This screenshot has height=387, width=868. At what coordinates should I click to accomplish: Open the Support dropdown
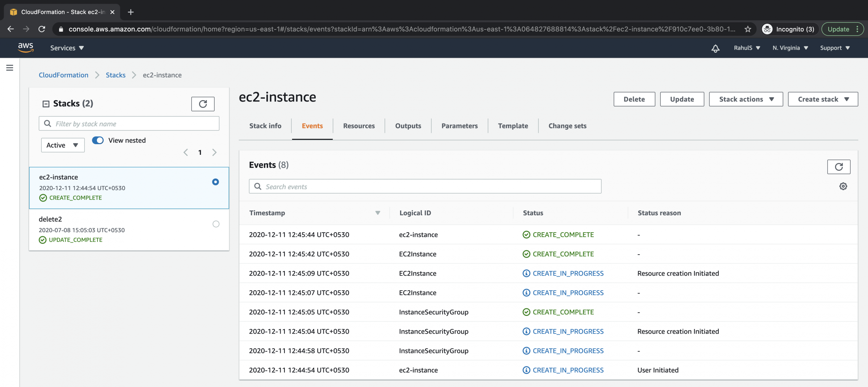(835, 48)
